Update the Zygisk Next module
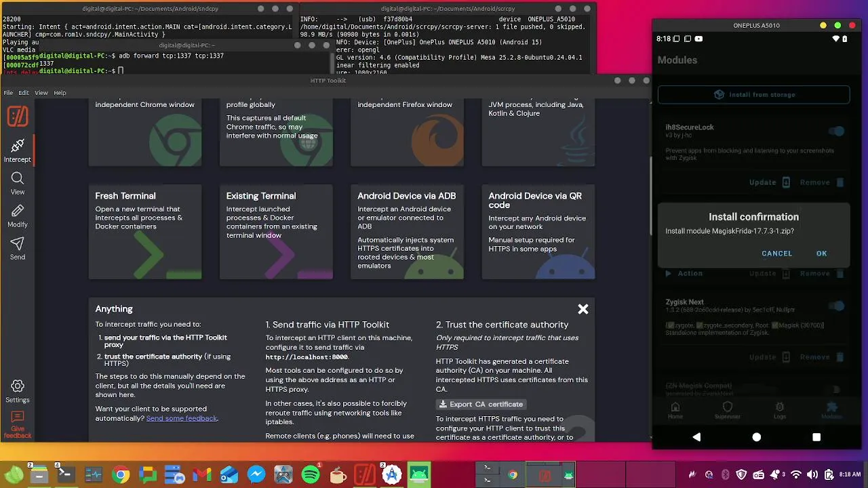 (770, 357)
